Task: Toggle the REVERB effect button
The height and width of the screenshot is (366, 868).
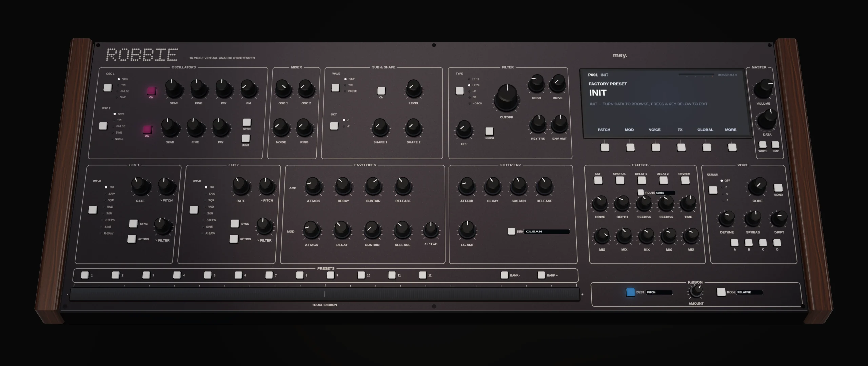Action: [x=685, y=180]
